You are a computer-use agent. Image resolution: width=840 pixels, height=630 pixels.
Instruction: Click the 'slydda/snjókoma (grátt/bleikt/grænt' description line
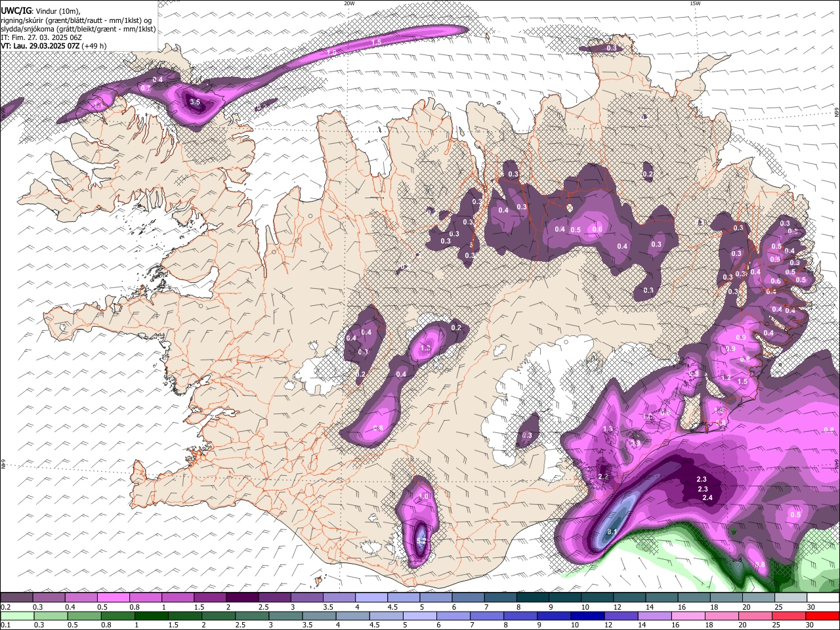click(60, 29)
